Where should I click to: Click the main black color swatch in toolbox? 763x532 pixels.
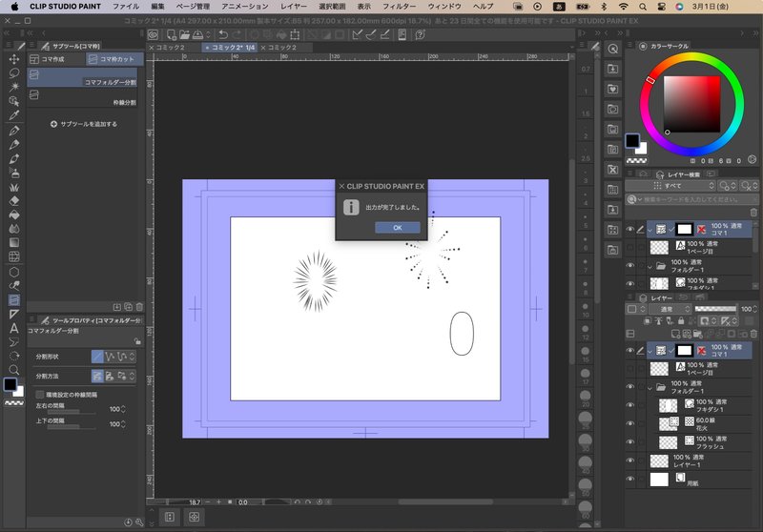pos(10,384)
